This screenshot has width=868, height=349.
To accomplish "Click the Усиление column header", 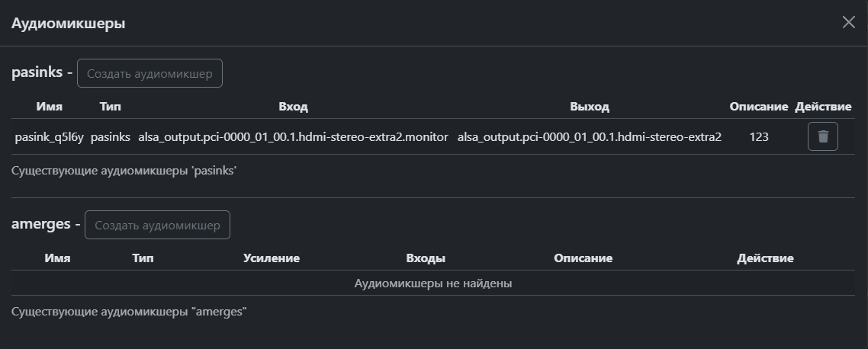I will tap(271, 258).
